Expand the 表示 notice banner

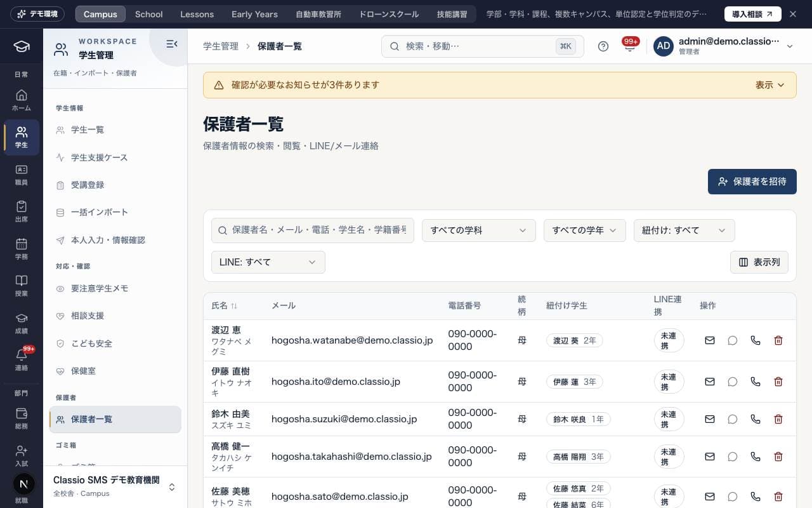pyautogui.click(x=770, y=85)
